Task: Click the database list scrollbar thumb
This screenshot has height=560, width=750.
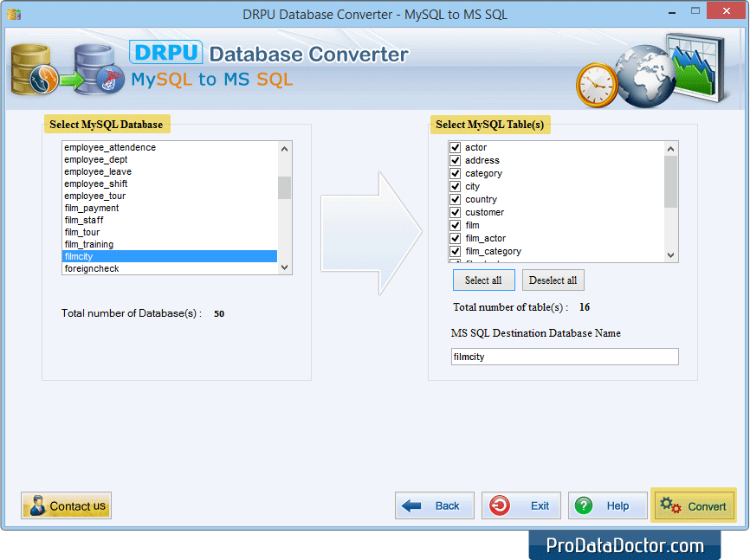Action: click(x=285, y=188)
